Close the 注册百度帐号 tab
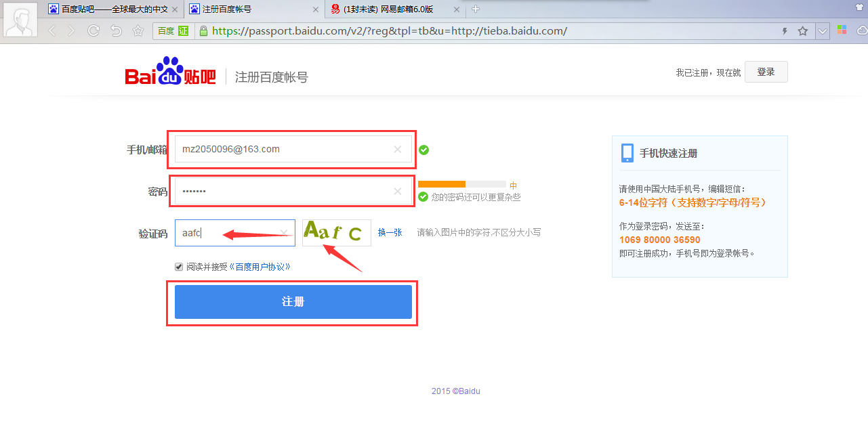 (315, 9)
